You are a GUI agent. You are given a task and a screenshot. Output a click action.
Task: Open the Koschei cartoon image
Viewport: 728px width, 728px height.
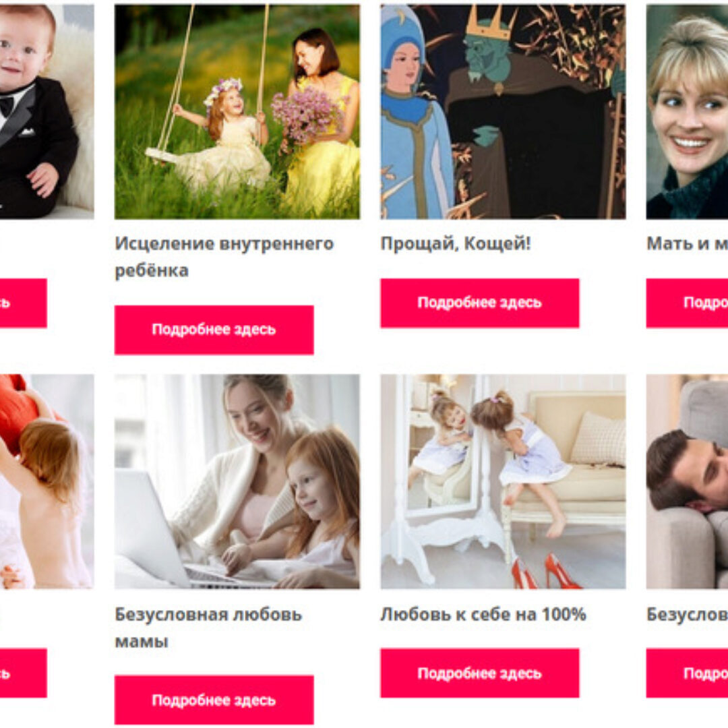[503, 111]
